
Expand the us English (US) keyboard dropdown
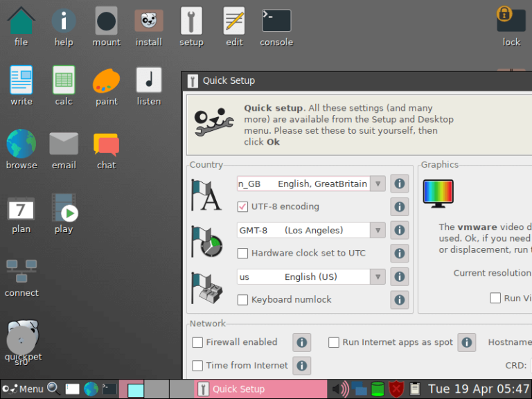pos(378,276)
